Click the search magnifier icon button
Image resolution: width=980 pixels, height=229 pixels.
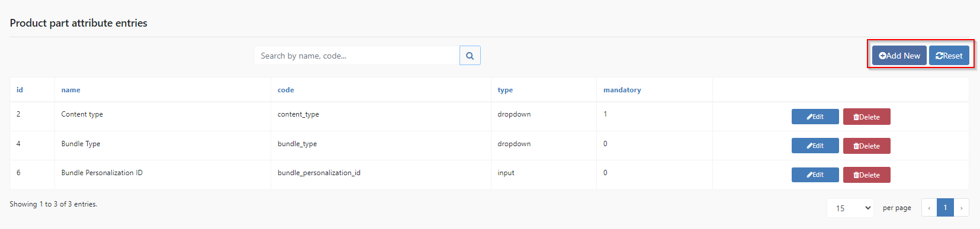point(470,56)
